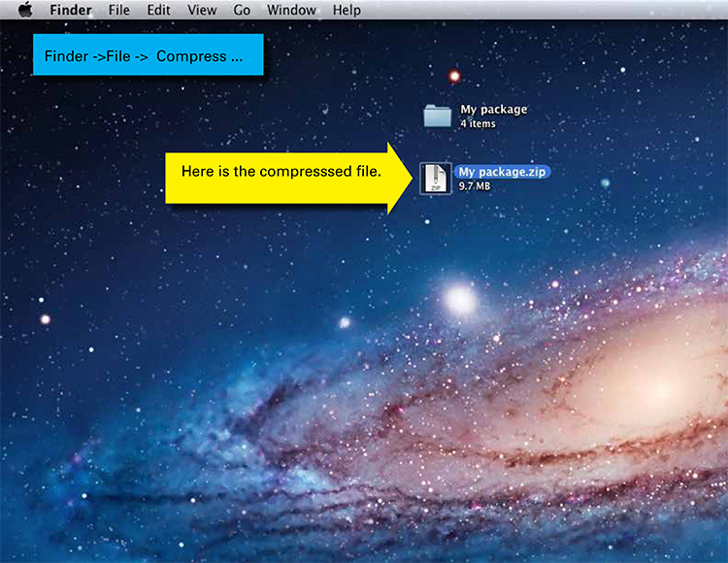
Task: Open the Apple menu
Action: (x=25, y=10)
